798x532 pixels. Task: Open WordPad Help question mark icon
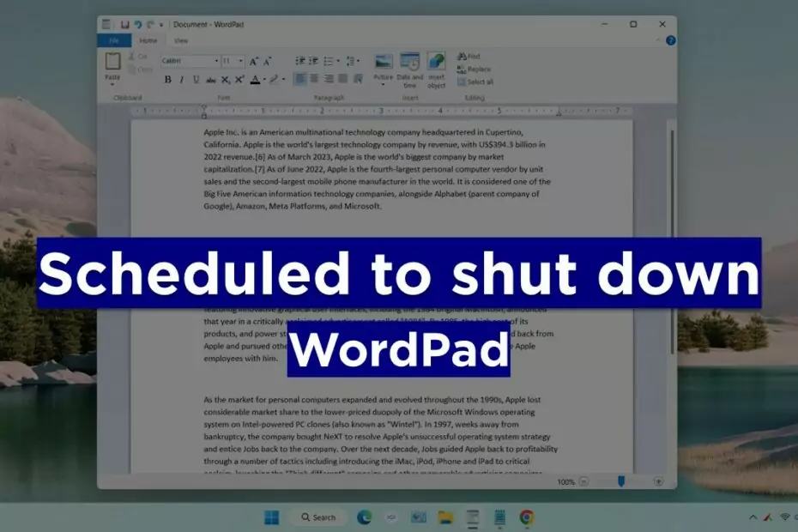(x=670, y=40)
